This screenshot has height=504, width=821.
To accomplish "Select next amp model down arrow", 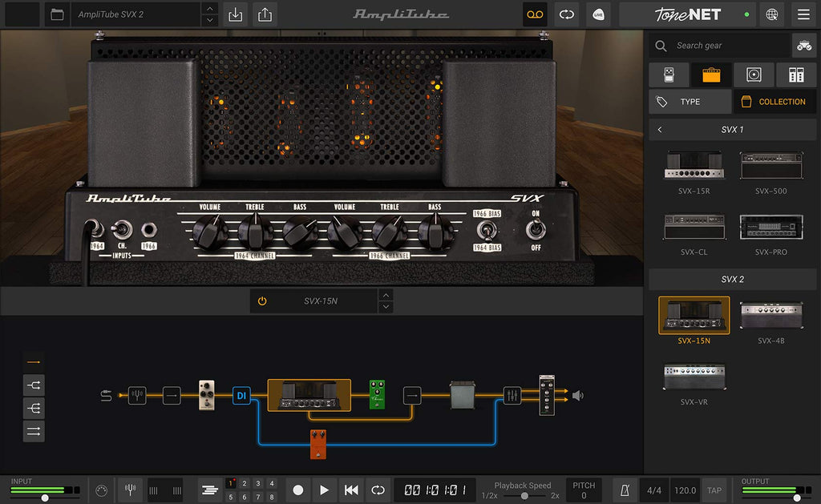I will 386,307.
